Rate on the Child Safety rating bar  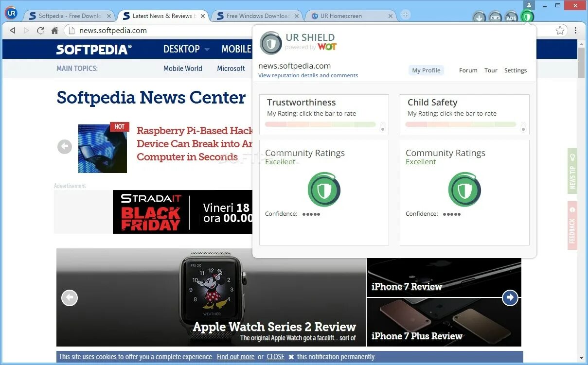pos(461,124)
